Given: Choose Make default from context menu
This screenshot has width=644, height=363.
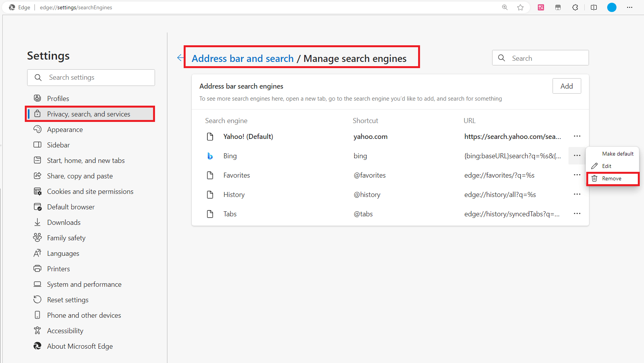Looking at the screenshot, I should (x=613, y=154).
